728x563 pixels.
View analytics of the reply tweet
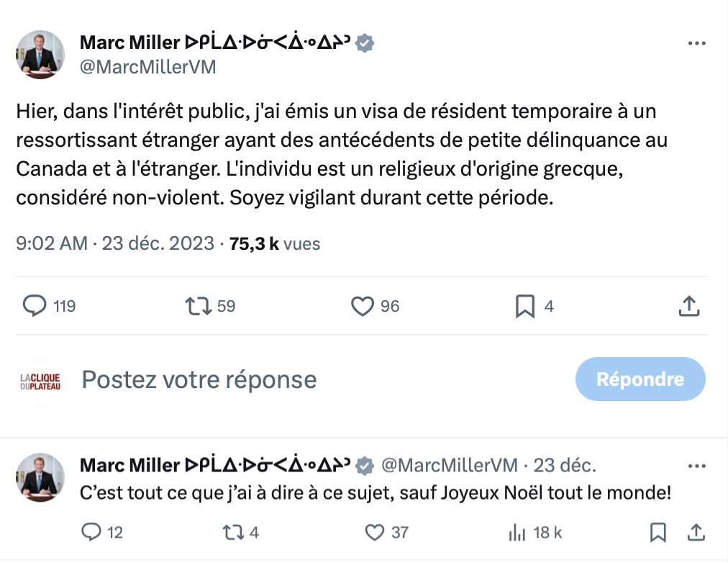[517, 532]
